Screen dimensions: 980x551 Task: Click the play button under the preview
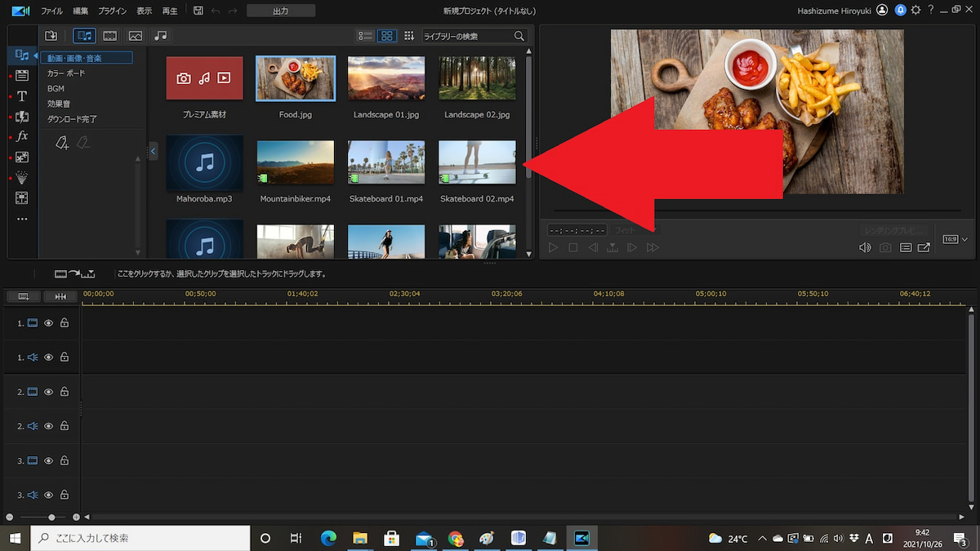(553, 247)
